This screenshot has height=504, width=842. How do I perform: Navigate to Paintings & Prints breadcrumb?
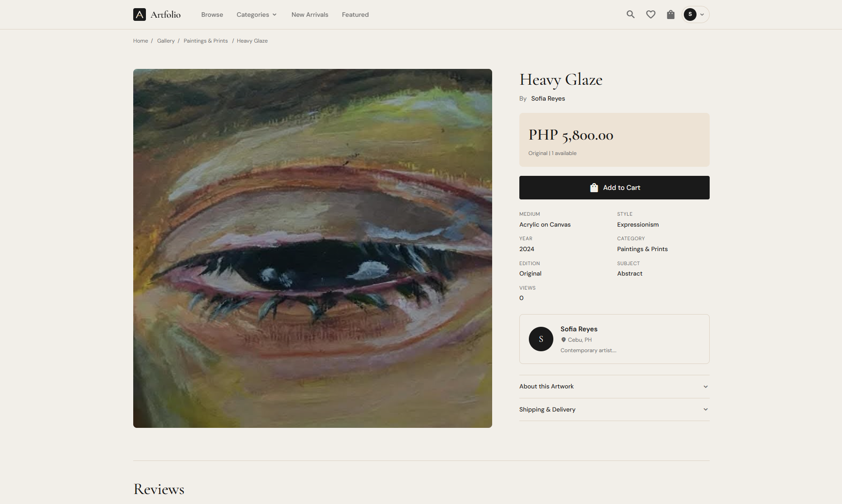(205, 40)
